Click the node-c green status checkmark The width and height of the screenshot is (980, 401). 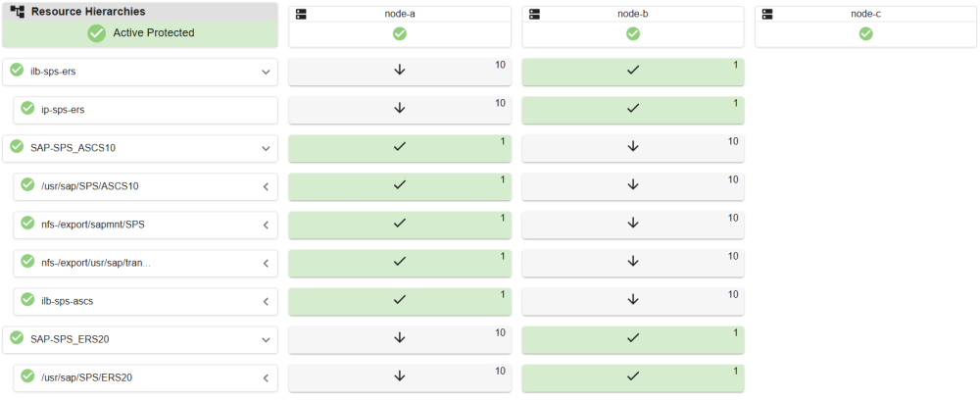866,33
